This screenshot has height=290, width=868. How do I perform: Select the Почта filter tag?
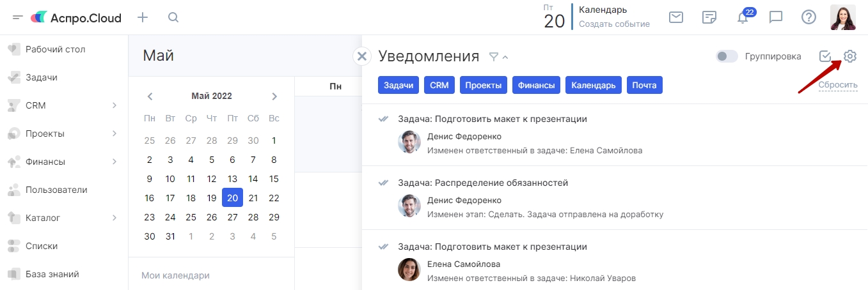pos(644,85)
